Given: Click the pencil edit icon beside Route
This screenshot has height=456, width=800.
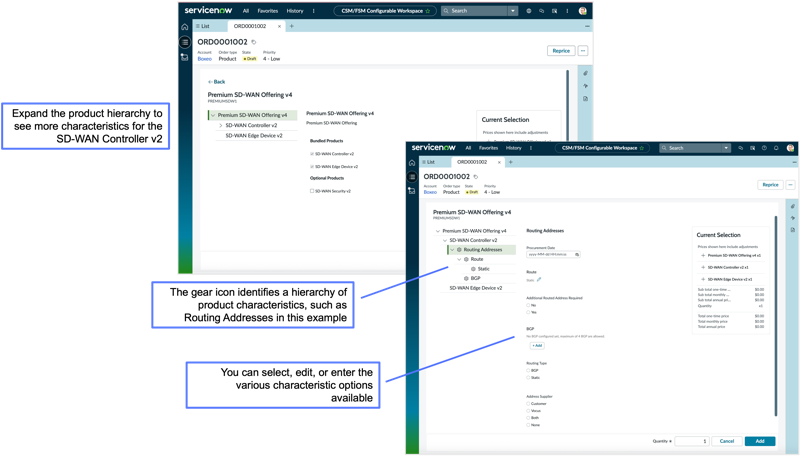Looking at the screenshot, I should click(539, 280).
